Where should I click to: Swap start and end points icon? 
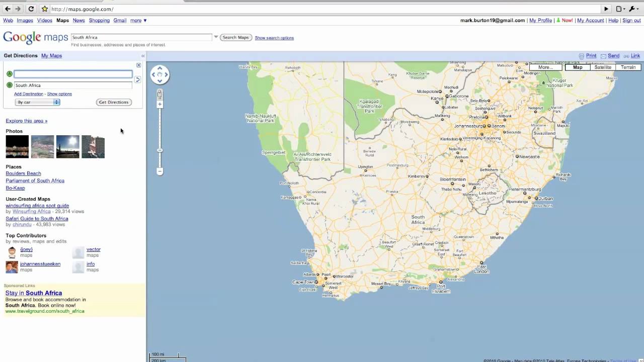click(x=137, y=79)
